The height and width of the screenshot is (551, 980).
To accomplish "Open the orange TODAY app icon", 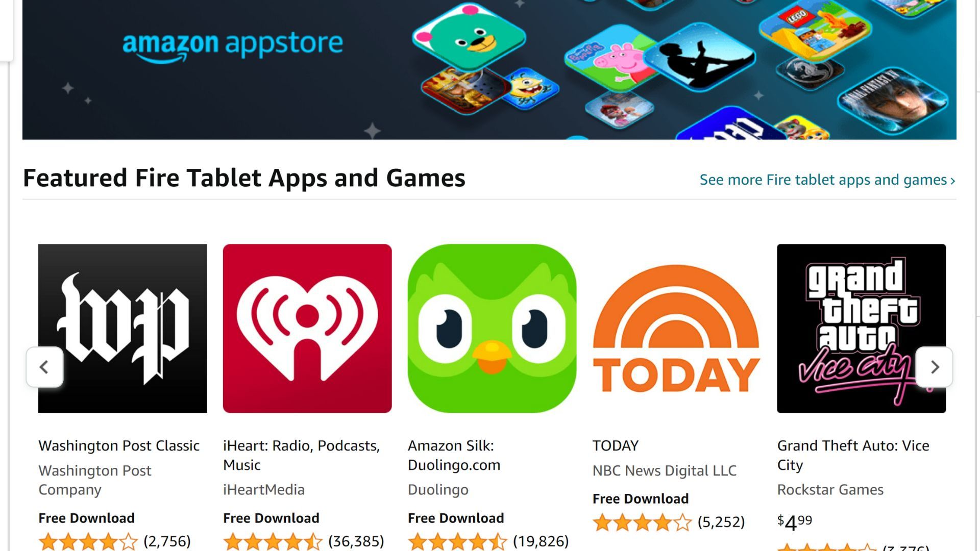I will 677,328.
